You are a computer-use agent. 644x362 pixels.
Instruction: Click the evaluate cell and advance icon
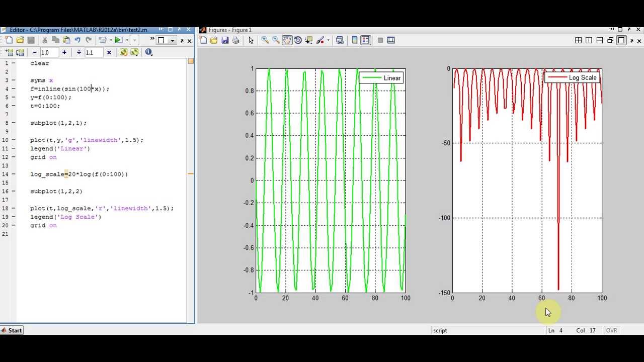[20, 52]
